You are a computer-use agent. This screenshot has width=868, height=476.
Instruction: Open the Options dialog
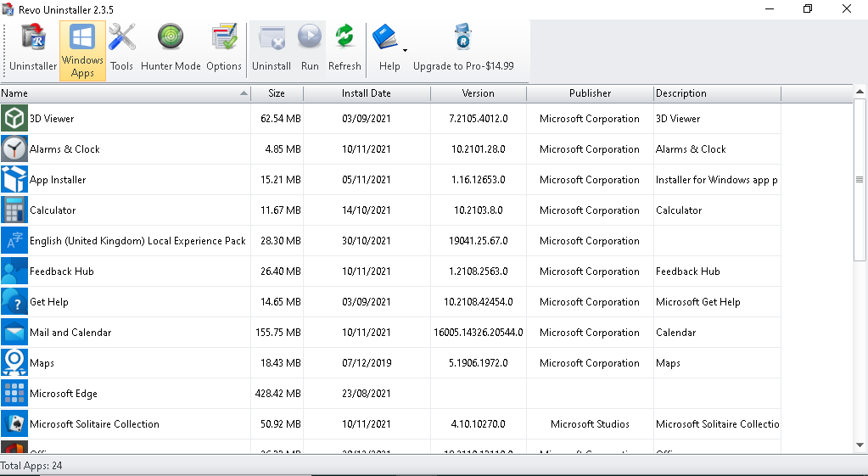tap(224, 51)
